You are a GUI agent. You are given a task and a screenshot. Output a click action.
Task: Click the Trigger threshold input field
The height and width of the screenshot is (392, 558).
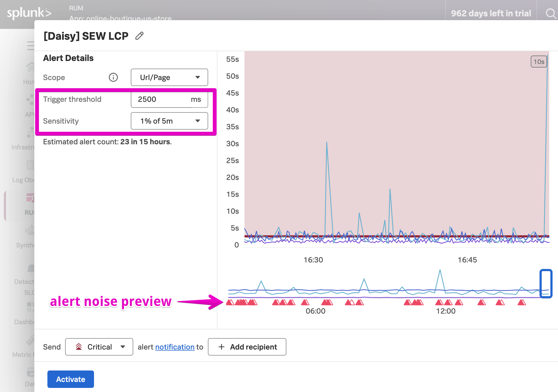161,99
